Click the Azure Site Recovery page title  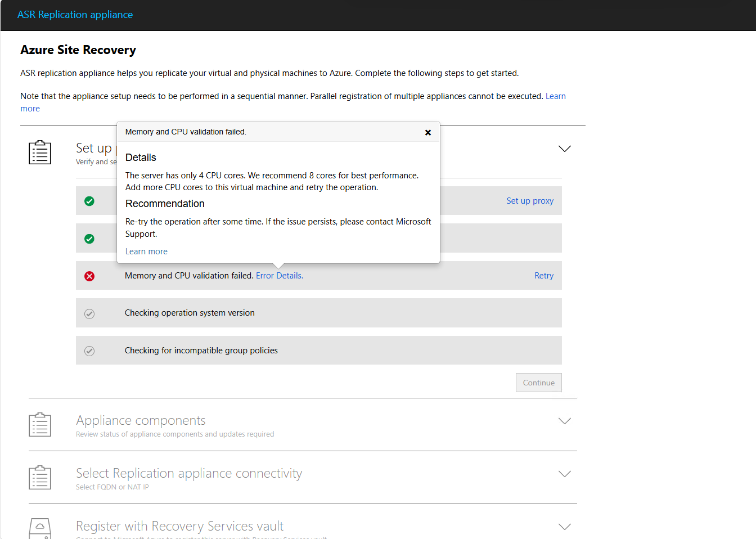(x=78, y=50)
